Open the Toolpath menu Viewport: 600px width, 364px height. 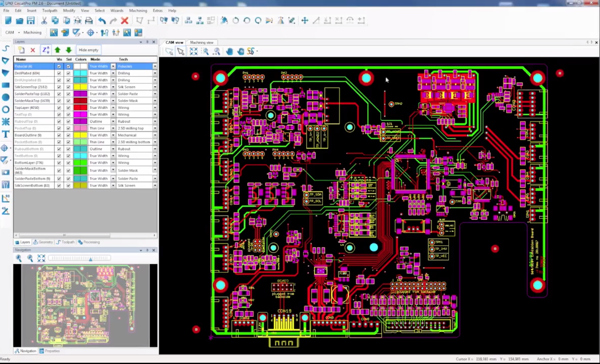click(x=50, y=11)
